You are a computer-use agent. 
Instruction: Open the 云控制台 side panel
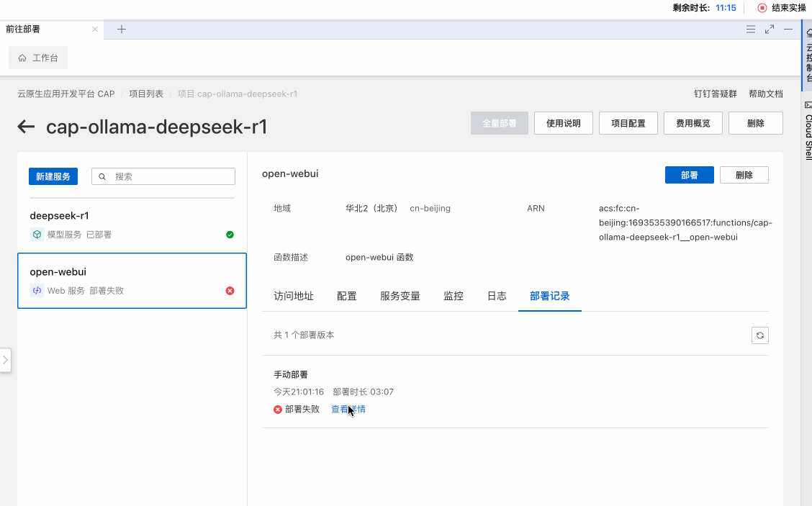808,56
